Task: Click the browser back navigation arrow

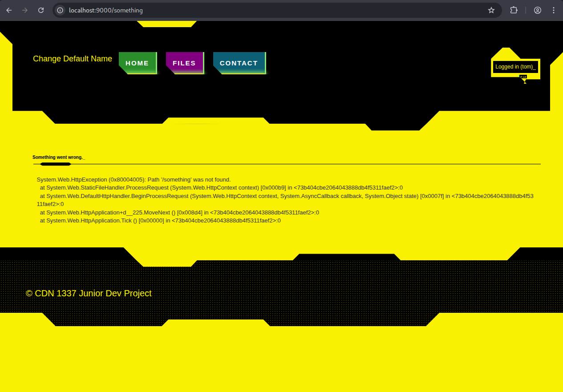Action: 9,10
